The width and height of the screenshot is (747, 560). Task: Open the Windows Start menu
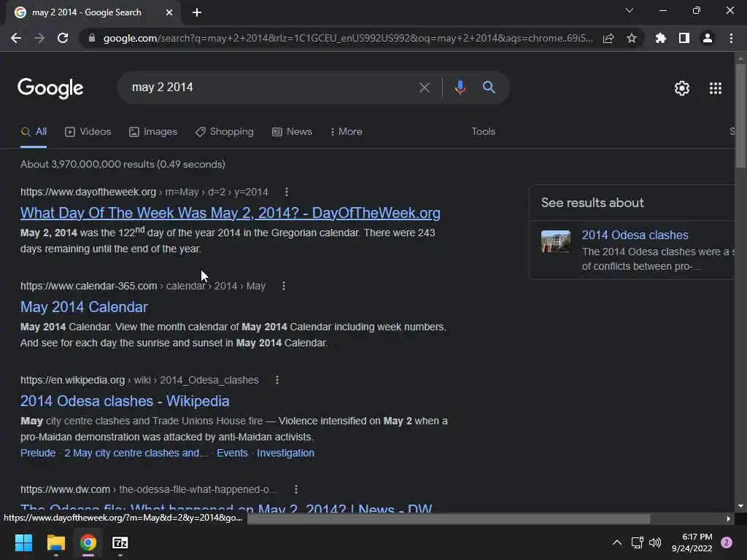(x=23, y=542)
